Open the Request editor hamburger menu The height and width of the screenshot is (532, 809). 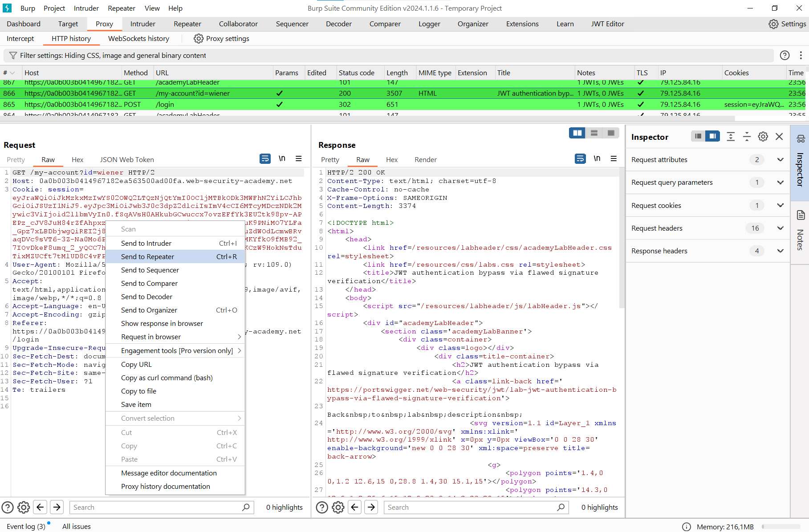(x=299, y=158)
